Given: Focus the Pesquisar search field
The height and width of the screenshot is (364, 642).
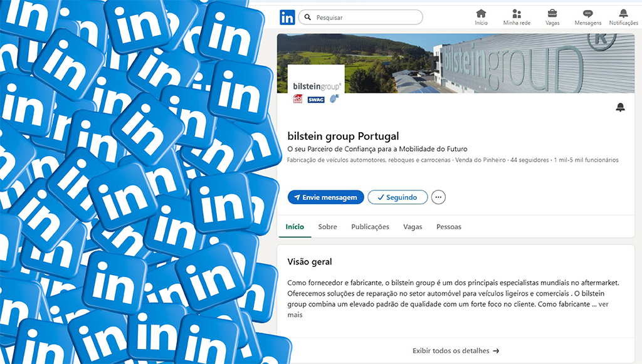Looking at the screenshot, I should point(360,17).
